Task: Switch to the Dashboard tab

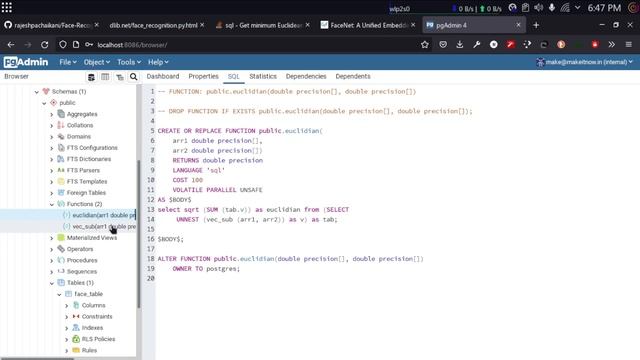Action: 163,76
